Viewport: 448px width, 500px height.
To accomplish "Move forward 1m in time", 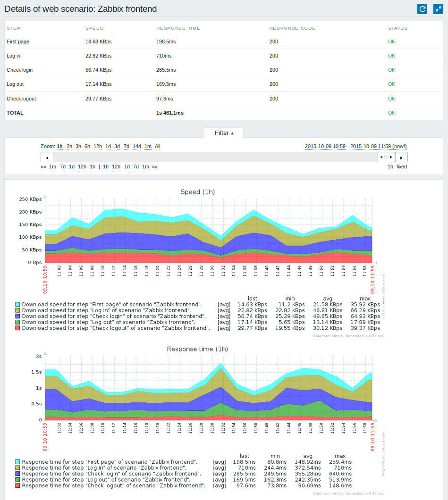I will 145,167.
